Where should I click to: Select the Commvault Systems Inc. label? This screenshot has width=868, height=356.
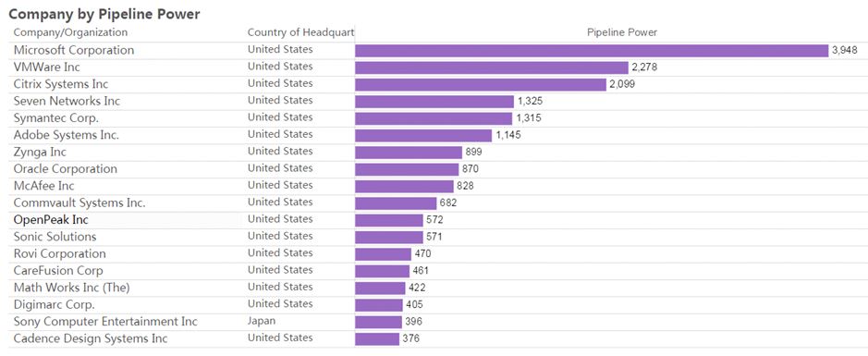coord(79,203)
